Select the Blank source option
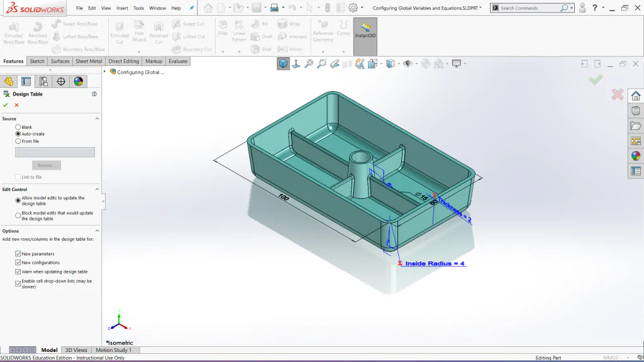 [18, 127]
